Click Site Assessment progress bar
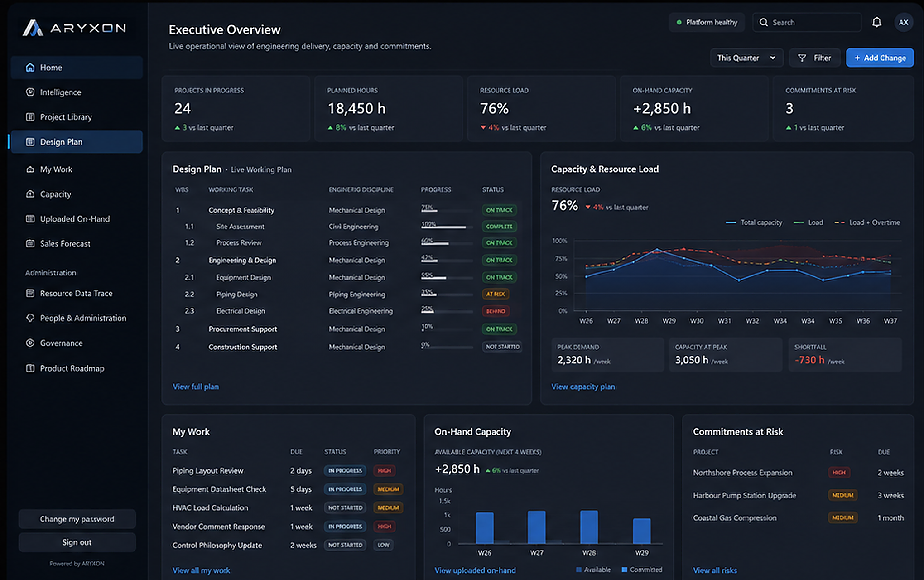924x580 pixels. 447,227
